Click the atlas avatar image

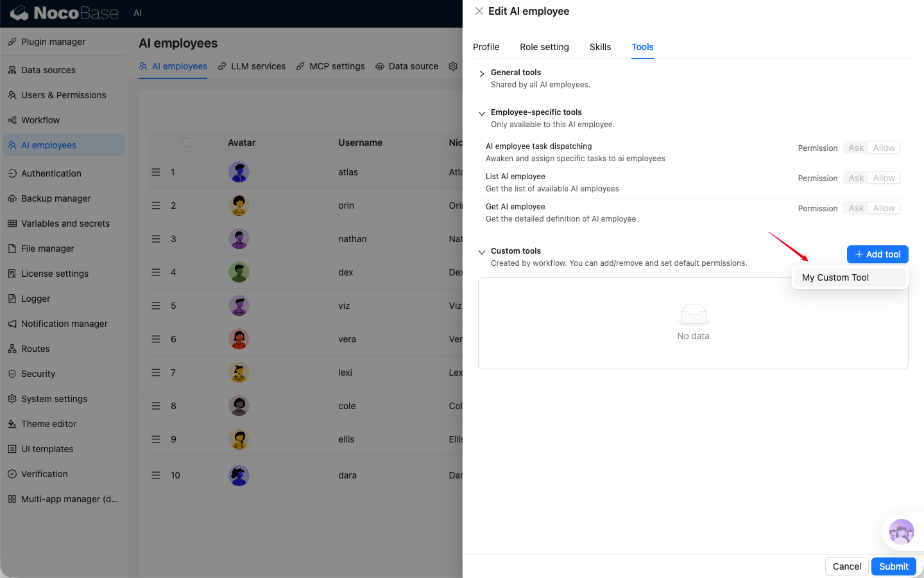pos(239,172)
